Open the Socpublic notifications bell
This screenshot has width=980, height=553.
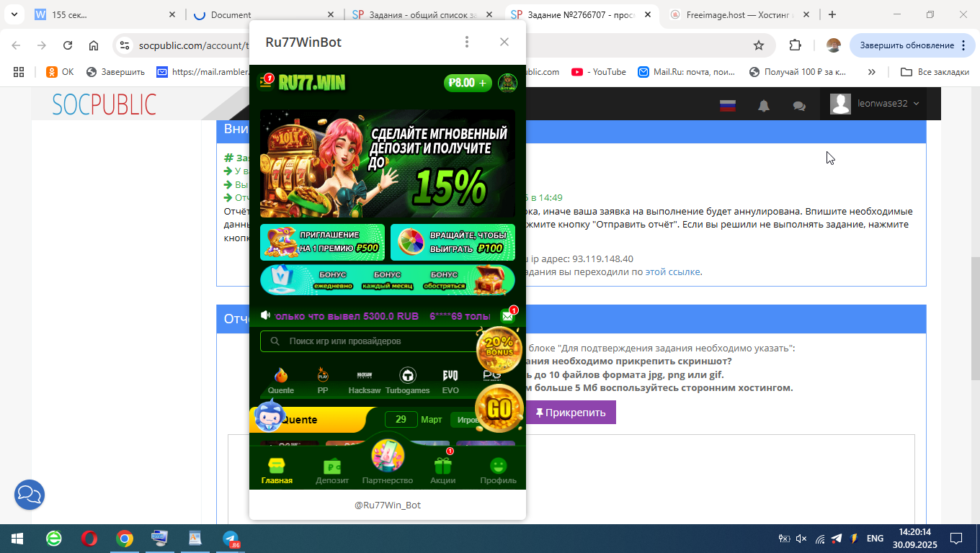click(x=764, y=105)
